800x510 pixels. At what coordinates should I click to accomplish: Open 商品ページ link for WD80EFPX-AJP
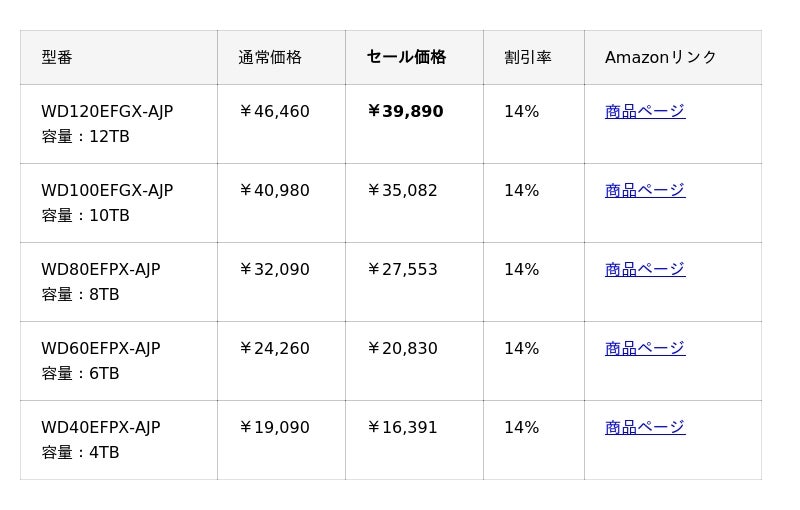pos(645,269)
